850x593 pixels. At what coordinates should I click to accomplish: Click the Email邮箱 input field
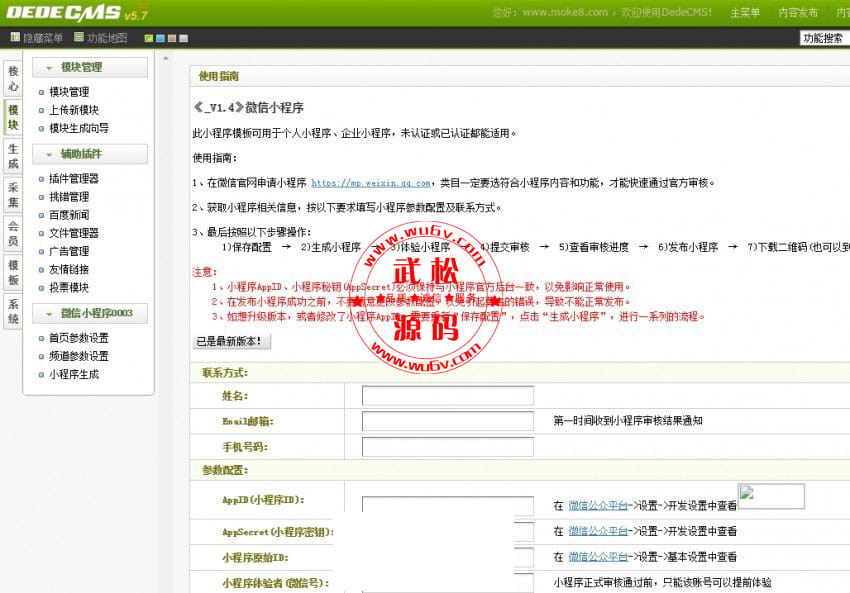(x=448, y=421)
